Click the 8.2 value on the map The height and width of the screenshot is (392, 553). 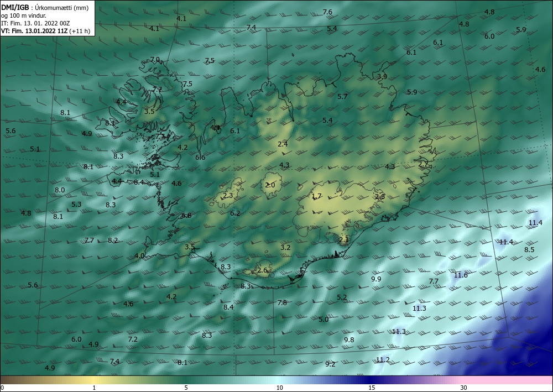point(112,240)
